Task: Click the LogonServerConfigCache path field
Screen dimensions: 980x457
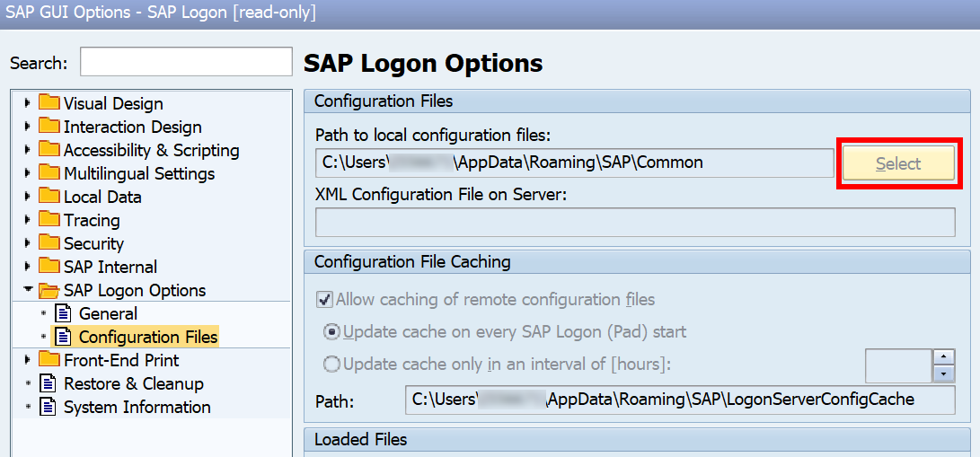Action: [x=680, y=400]
